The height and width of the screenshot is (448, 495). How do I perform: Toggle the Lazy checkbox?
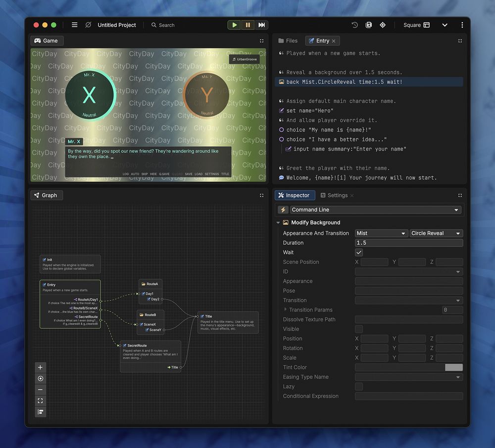click(x=359, y=387)
